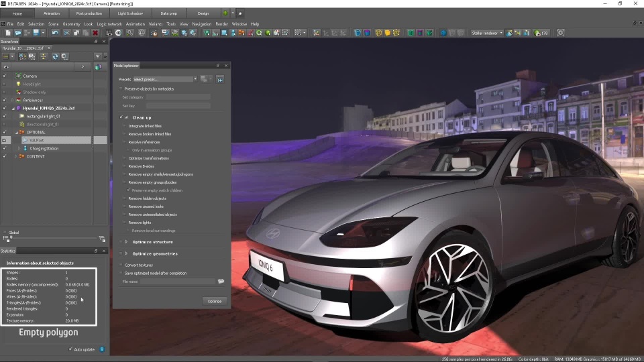
Task: Toggle the Auto update checkbox
Action: pos(70,349)
